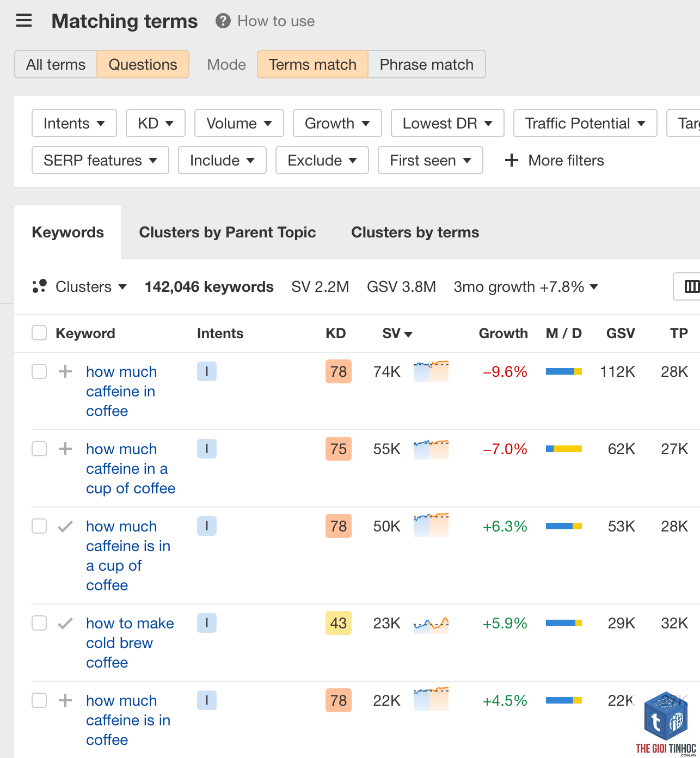Open keyword 'how much caffeine is in a cup of coffee'
The height and width of the screenshot is (758, 700).
[x=128, y=555]
